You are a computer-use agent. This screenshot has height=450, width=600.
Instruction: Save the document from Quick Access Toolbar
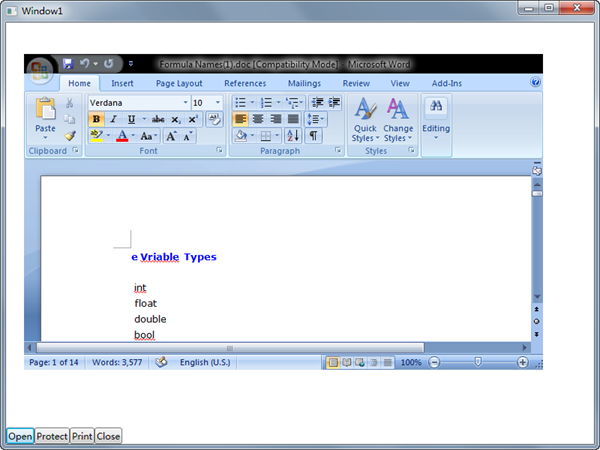pyautogui.click(x=67, y=63)
